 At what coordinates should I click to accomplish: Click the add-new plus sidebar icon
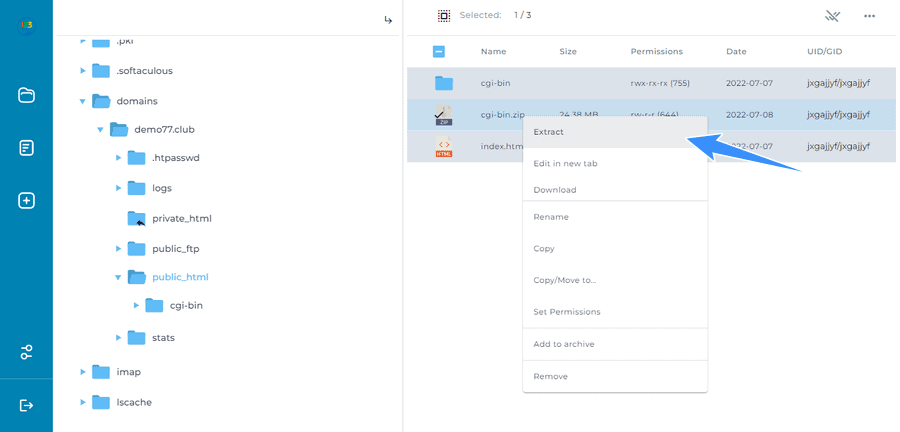point(26,201)
